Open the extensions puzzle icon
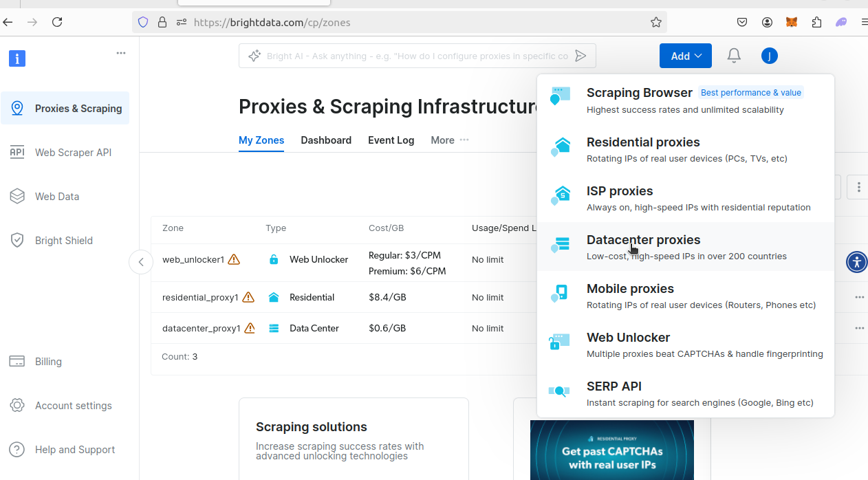This screenshot has height=480, width=868. click(x=816, y=22)
